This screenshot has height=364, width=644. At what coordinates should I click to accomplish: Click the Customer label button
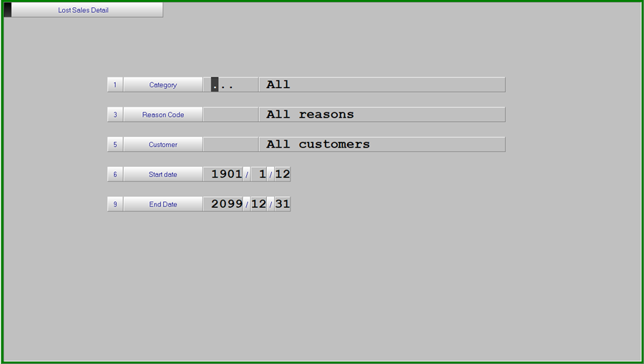point(163,144)
